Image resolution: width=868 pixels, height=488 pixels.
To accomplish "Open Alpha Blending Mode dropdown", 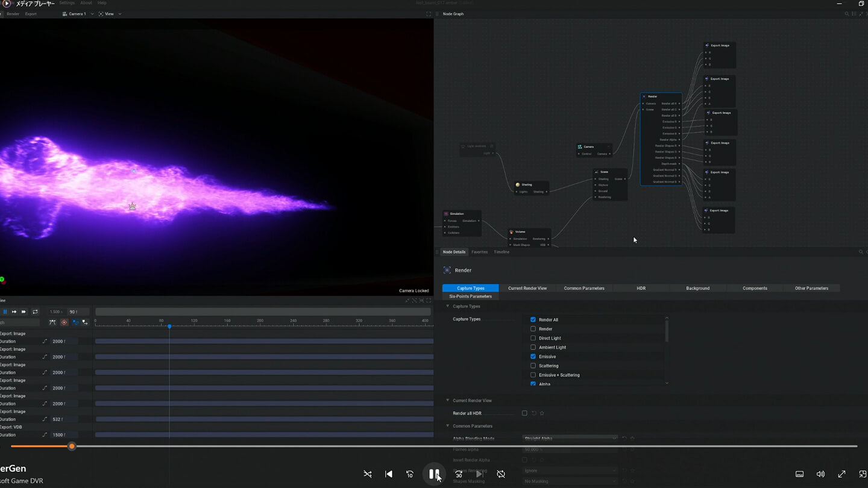I will point(570,439).
